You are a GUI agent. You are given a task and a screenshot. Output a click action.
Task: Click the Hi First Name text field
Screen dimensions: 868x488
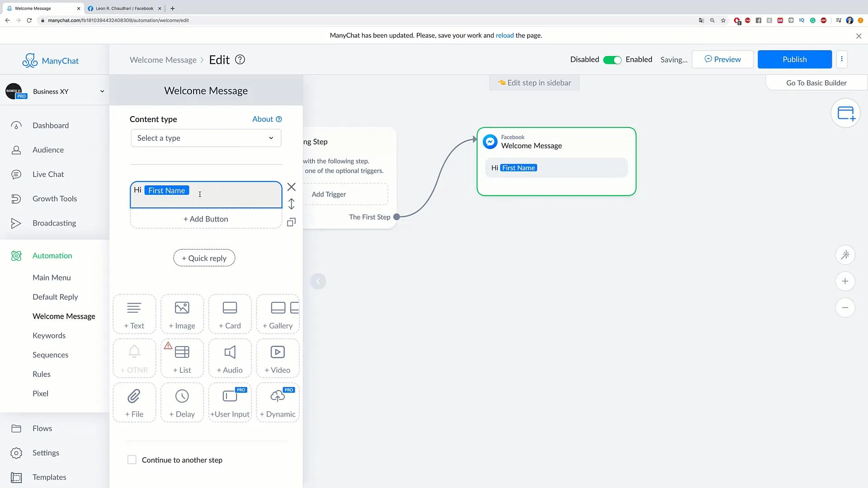tap(206, 195)
